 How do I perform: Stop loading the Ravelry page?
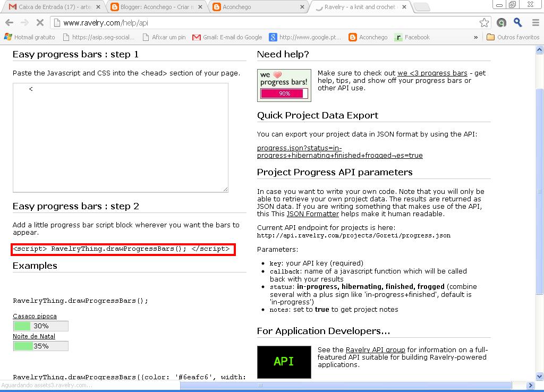pyautogui.click(x=40, y=23)
